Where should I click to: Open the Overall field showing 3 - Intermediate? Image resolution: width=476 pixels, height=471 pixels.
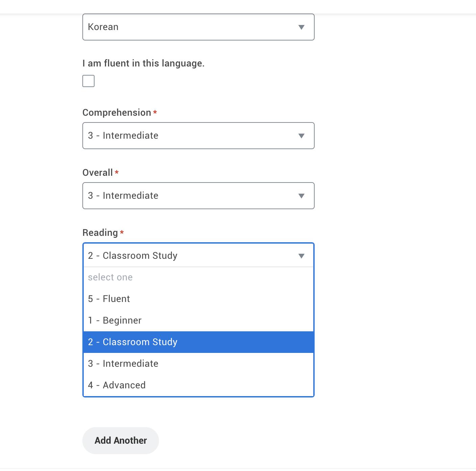coord(189,196)
